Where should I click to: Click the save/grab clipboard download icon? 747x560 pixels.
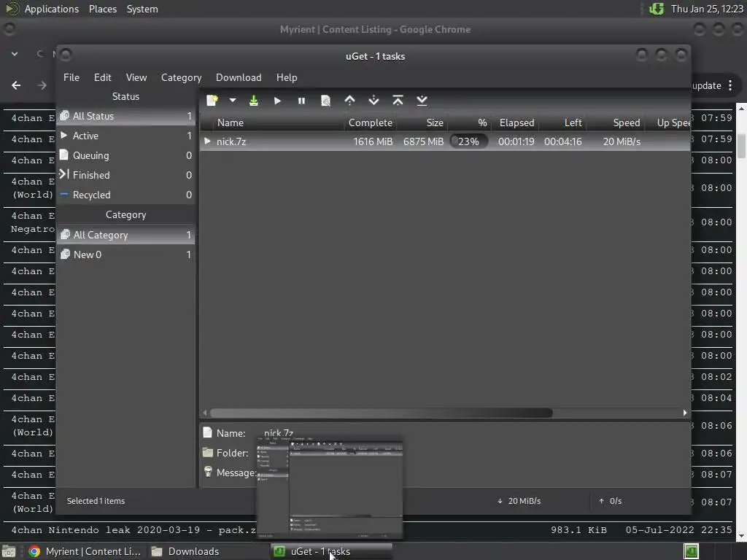pyautogui.click(x=254, y=101)
